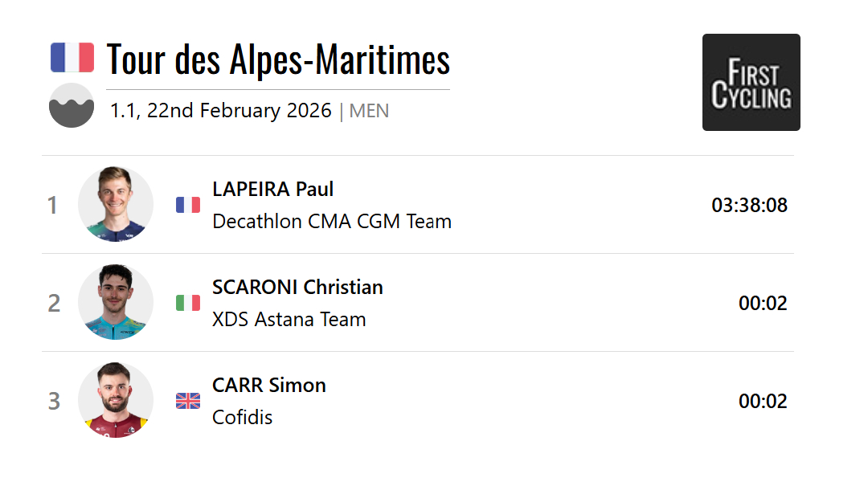This screenshot has height=482, width=868.
Task: Click the Italian flag next to Scaroni
Action: (188, 303)
